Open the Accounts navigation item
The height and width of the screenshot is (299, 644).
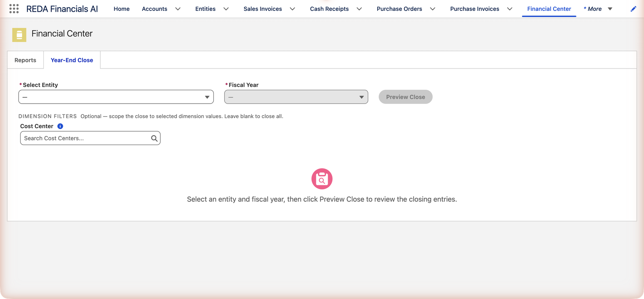(155, 9)
